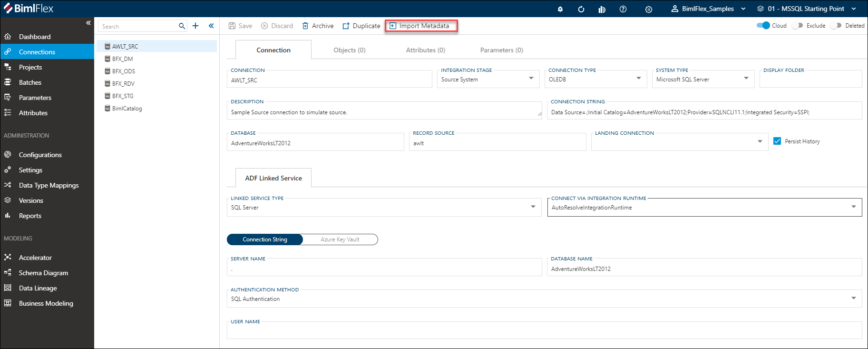Select BFX_STG connection in the list
868x349 pixels.
point(123,96)
